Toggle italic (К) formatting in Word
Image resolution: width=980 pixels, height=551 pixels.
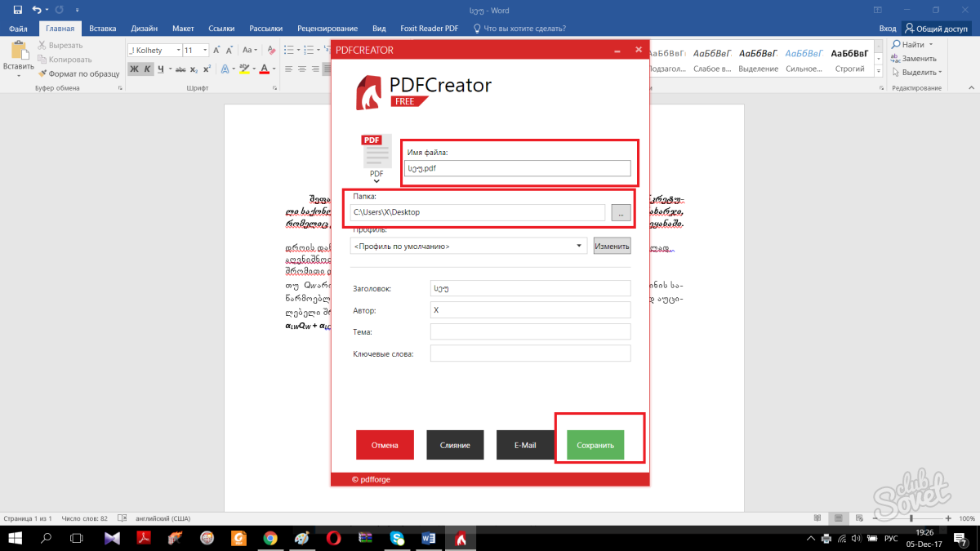click(x=147, y=69)
